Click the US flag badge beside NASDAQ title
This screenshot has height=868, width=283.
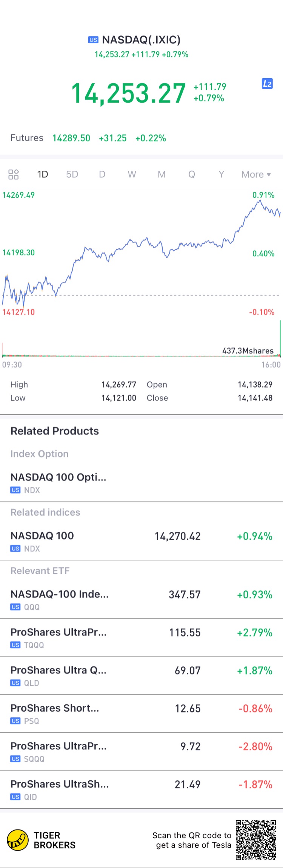point(93,40)
